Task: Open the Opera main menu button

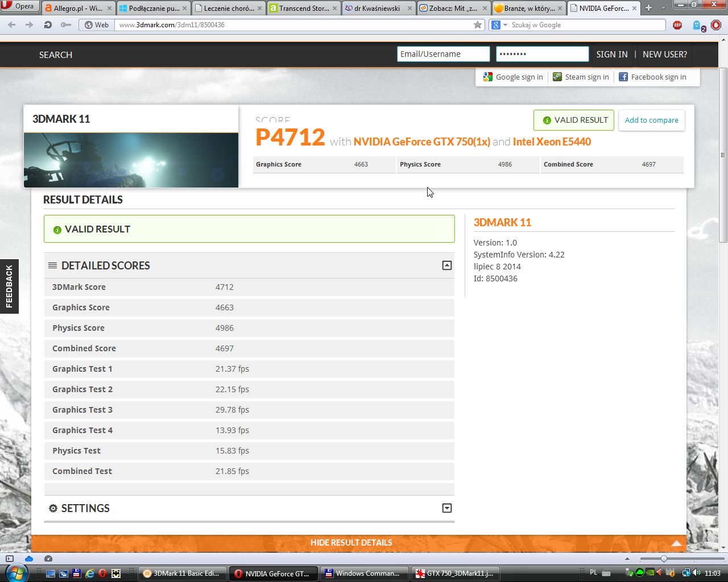Action: tap(19, 6)
